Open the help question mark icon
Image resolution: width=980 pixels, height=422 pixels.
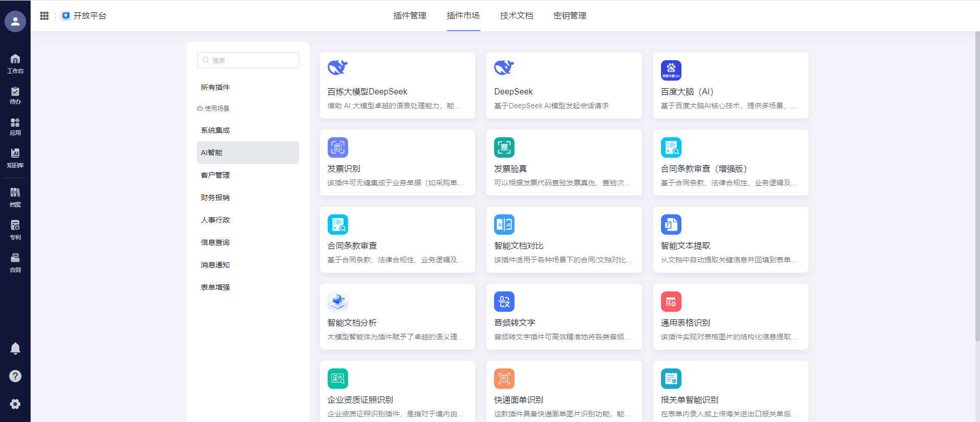coord(15,376)
